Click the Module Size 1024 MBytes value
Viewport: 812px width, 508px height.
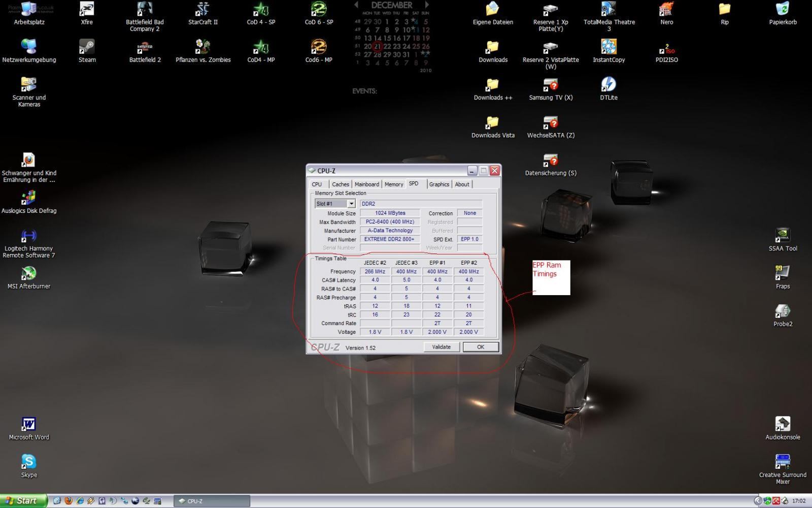point(390,213)
